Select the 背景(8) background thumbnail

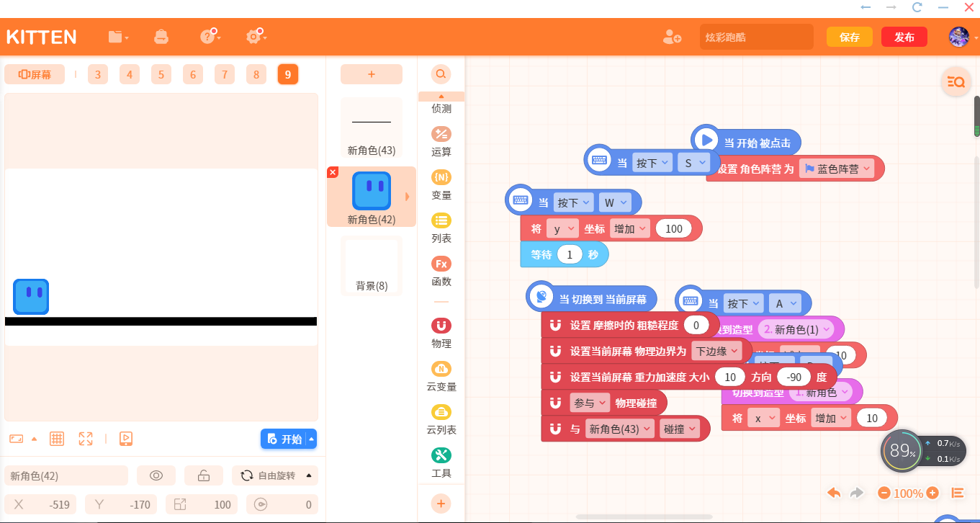(372, 265)
